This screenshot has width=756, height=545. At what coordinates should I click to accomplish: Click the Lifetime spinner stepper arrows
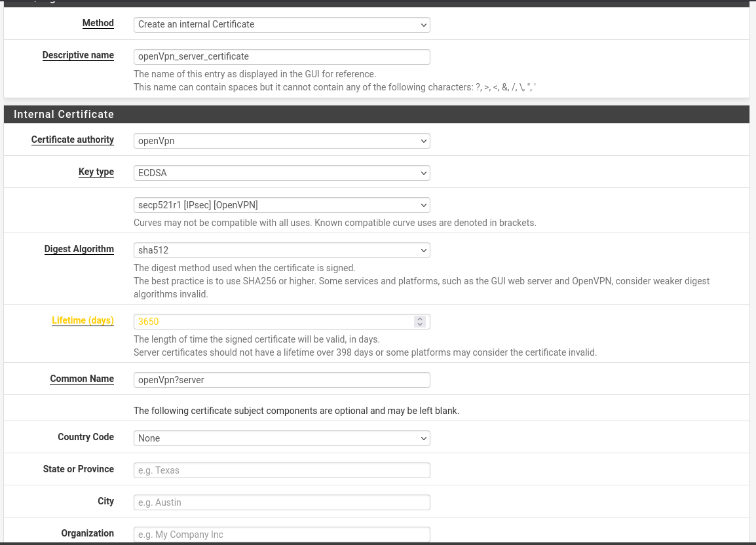pyautogui.click(x=420, y=322)
